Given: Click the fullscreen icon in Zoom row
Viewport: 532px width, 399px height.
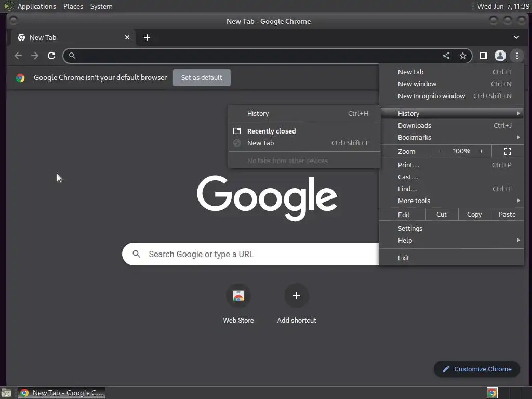Looking at the screenshot, I should (x=507, y=151).
